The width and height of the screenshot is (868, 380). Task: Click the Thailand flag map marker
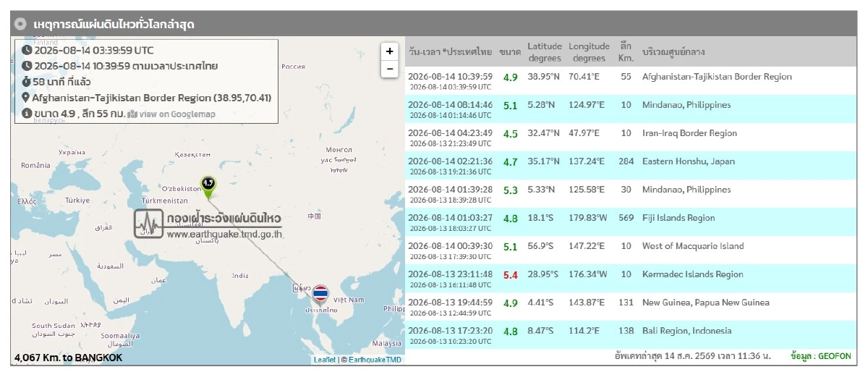click(320, 295)
